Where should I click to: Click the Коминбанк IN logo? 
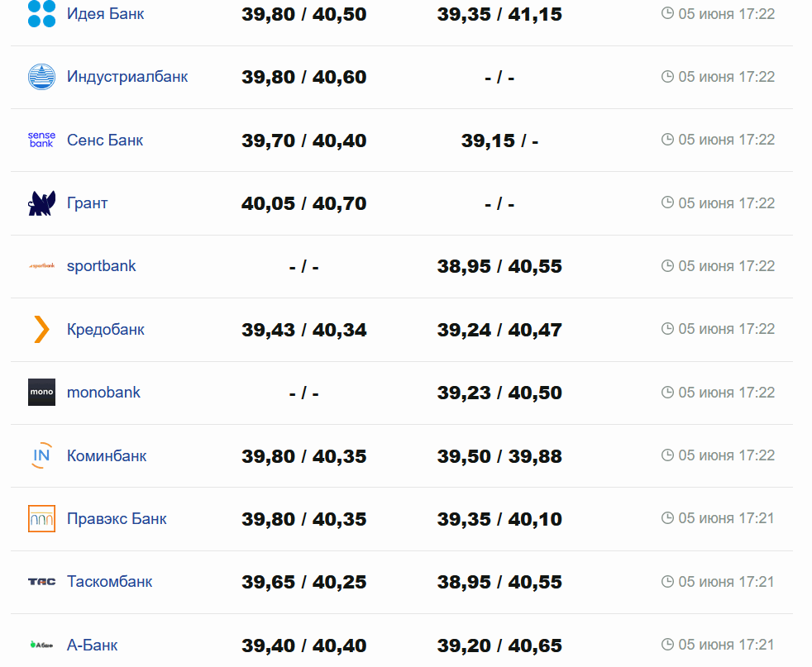(41, 455)
